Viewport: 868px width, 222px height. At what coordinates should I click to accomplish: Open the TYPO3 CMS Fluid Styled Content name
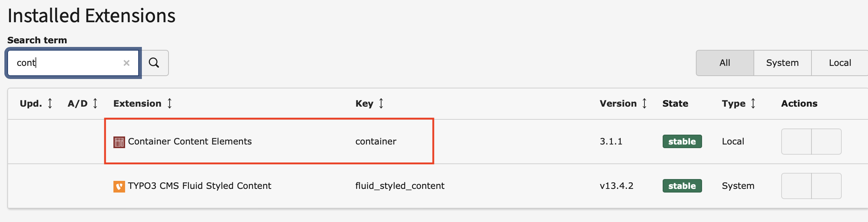pos(199,186)
